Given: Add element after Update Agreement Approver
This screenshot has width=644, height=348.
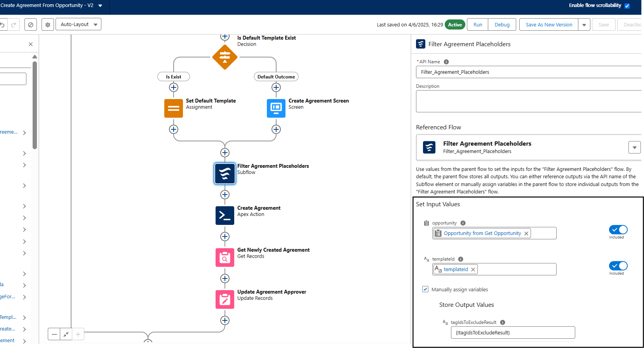Looking at the screenshot, I should 225,320.
